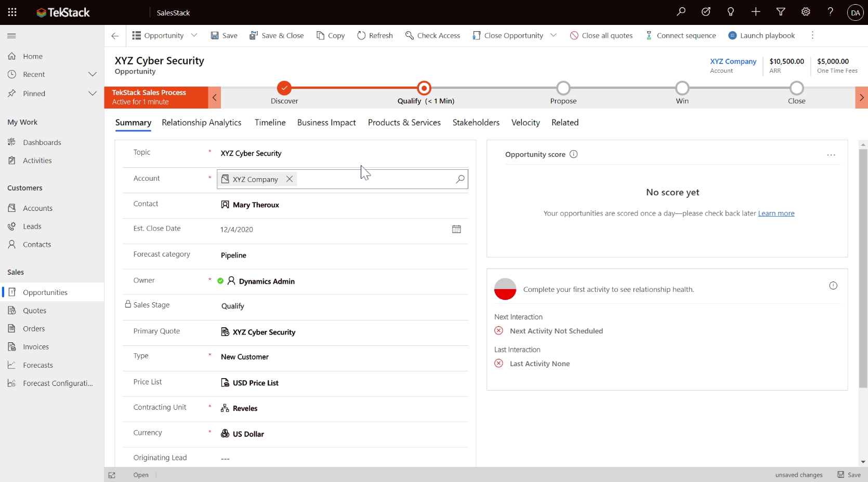
Task: Click the vertical scrollbar thumb
Action: (x=863, y=268)
